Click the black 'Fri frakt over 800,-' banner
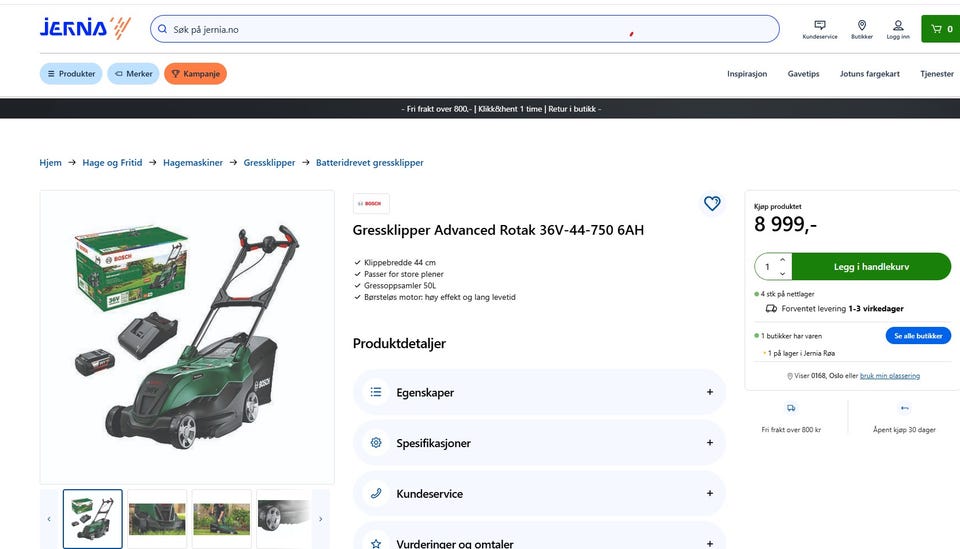The height and width of the screenshot is (549, 960). coord(480,108)
